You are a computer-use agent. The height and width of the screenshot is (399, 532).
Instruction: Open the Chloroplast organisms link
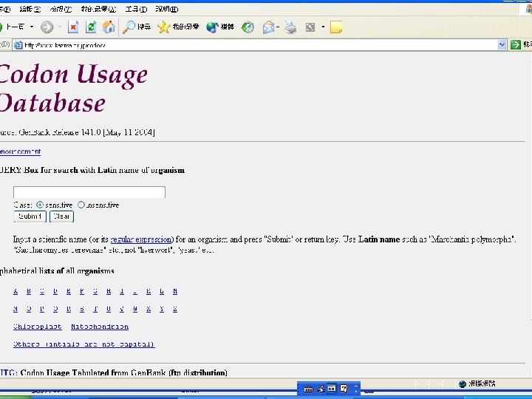click(x=38, y=327)
